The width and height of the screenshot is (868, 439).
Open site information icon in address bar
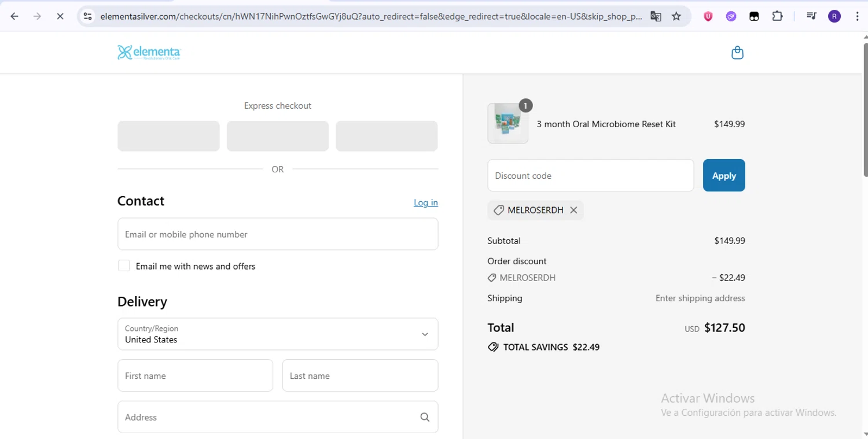[x=87, y=16]
